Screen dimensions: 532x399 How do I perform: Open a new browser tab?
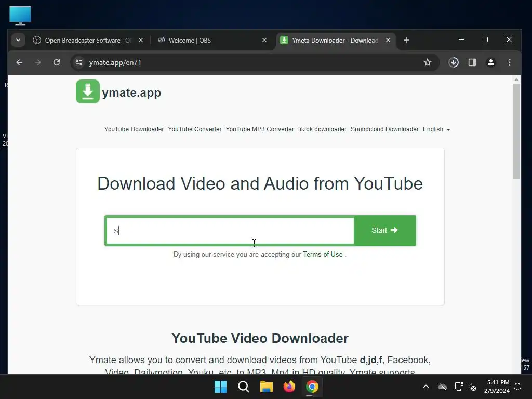click(x=407, y=41)
